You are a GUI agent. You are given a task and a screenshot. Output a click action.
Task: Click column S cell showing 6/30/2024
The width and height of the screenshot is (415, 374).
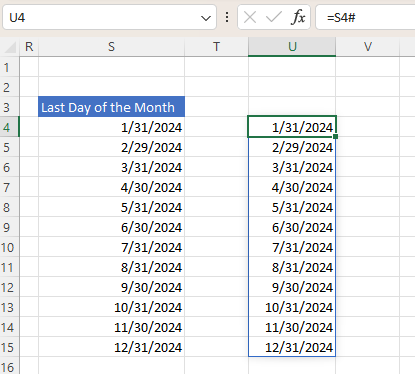(111, 227)
